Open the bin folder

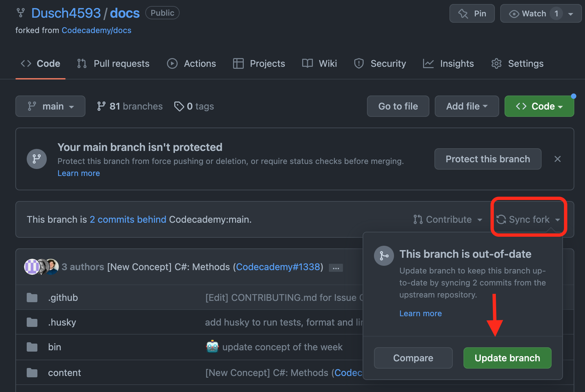[54, 347]
